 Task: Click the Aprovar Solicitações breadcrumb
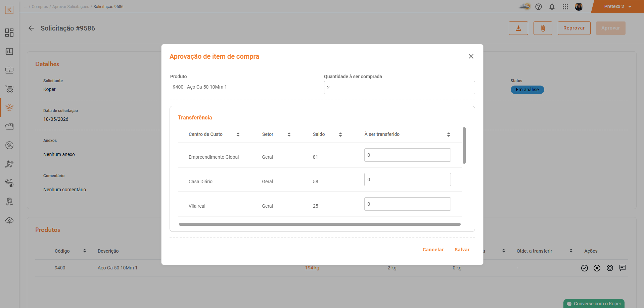71,7
